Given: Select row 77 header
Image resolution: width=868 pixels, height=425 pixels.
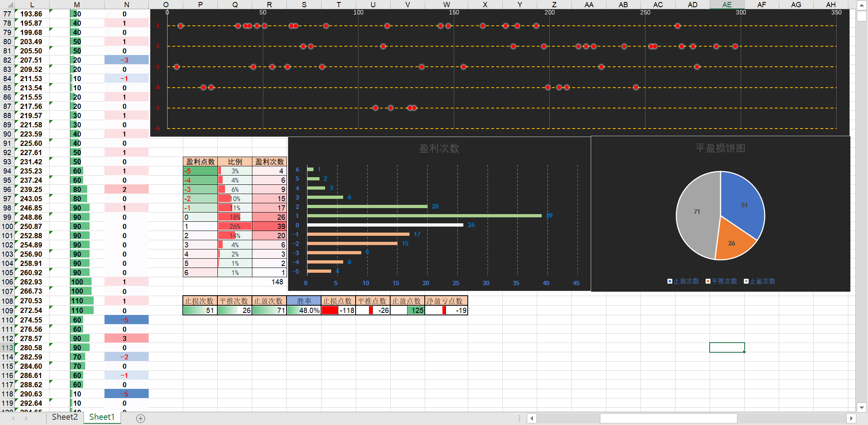Looking at the screenshot, I should click(x=7, y=14).
